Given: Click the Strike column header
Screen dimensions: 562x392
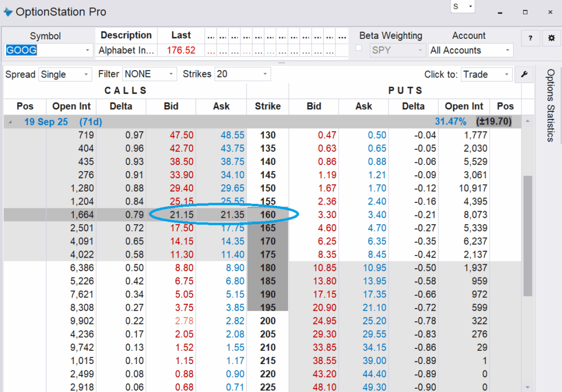Looking at the screenshot, I should (268, 106).
